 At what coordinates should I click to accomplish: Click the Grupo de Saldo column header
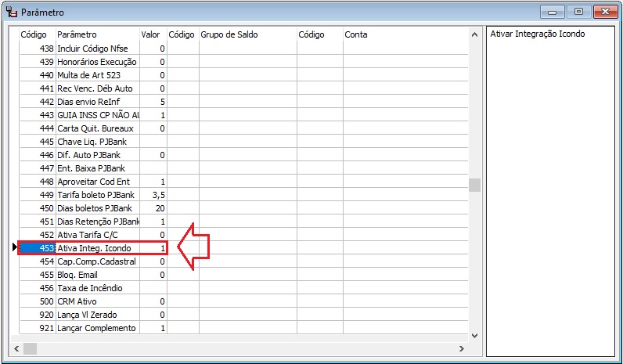point(247,35)
